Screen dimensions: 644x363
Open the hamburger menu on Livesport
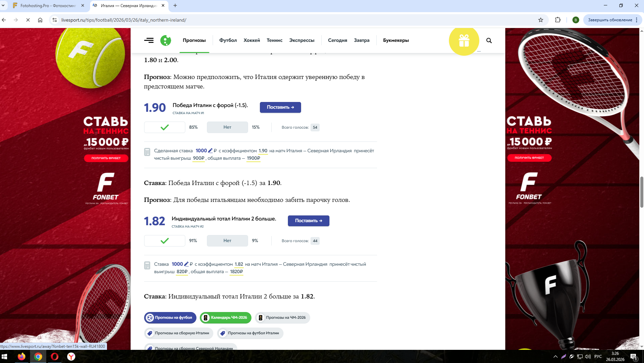click(x=149, y=41)
